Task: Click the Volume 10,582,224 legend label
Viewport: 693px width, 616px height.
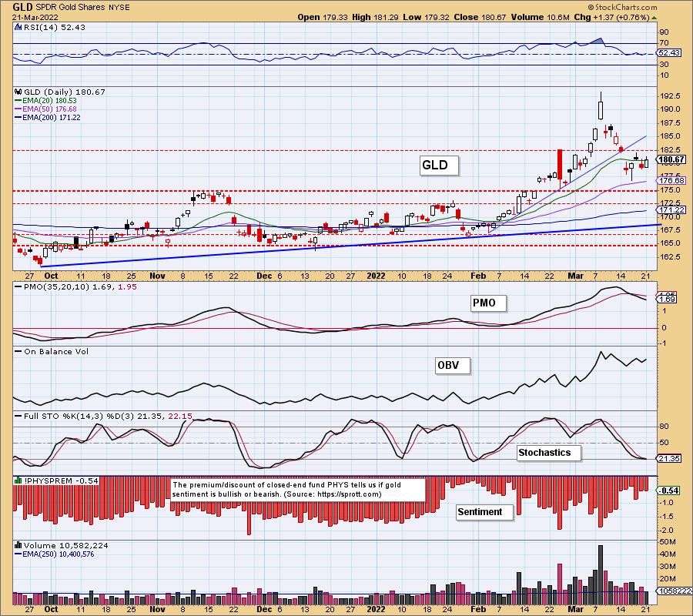Action: point(65,545)
